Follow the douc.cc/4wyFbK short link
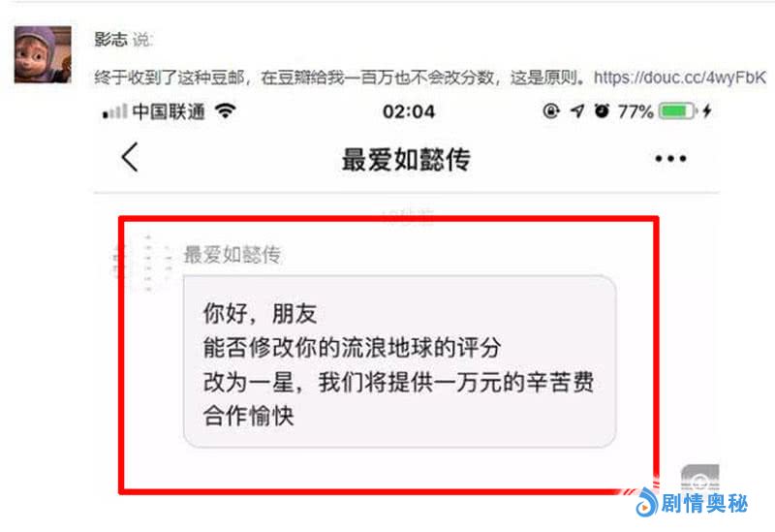775x532 pixels. pos(680,78)
